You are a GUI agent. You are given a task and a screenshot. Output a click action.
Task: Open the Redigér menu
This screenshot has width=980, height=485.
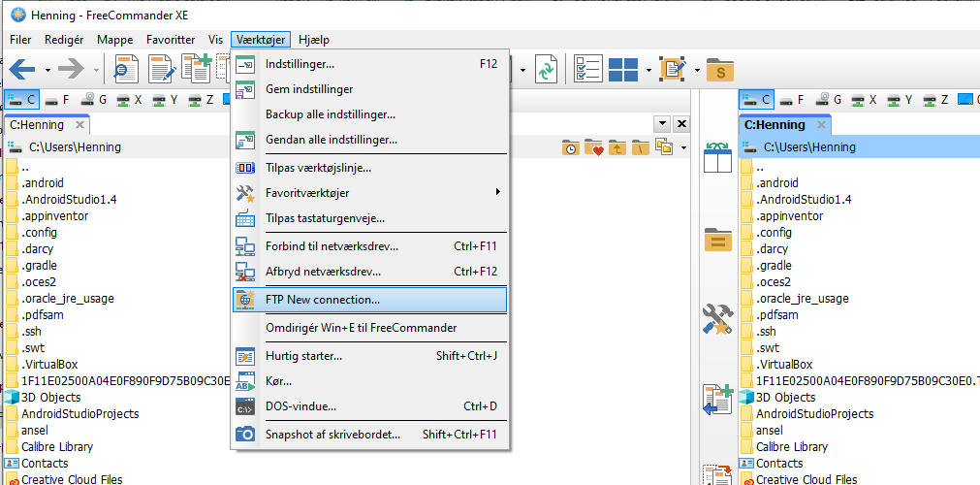[x=64, y=40]
